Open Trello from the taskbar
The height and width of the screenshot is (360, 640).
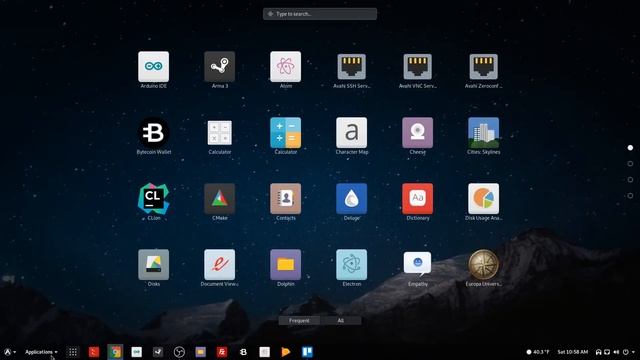307,352
